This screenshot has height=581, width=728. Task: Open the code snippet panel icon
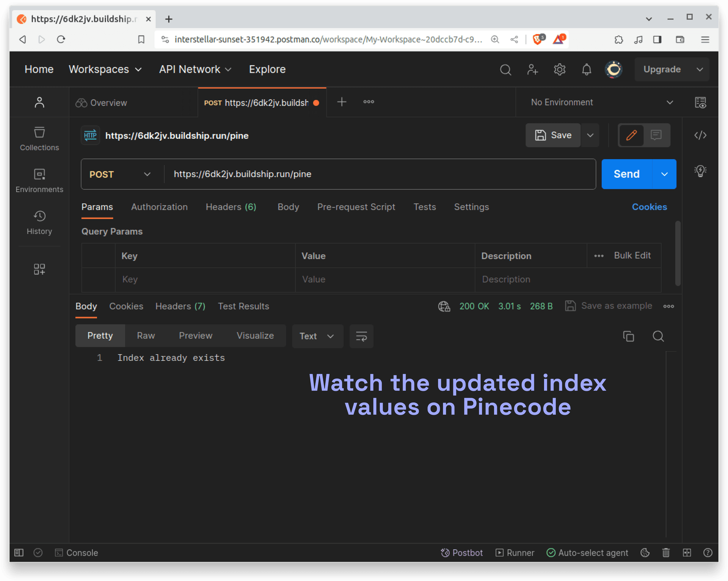(700, 135)
